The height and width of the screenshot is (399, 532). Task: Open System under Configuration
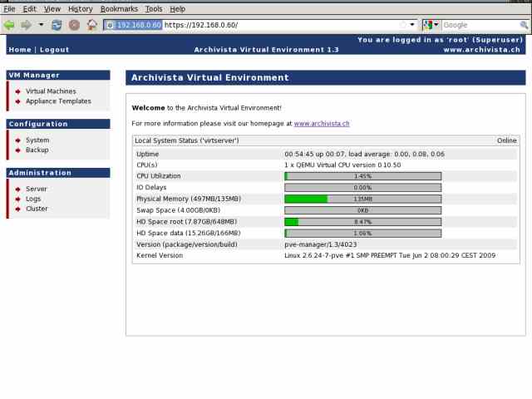coord(37,140)
